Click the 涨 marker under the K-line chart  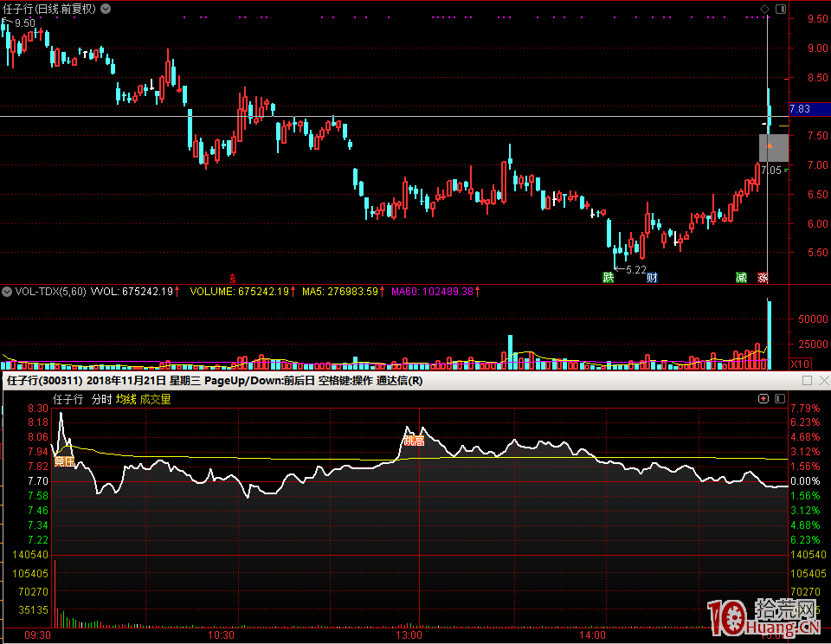point(763,277)
